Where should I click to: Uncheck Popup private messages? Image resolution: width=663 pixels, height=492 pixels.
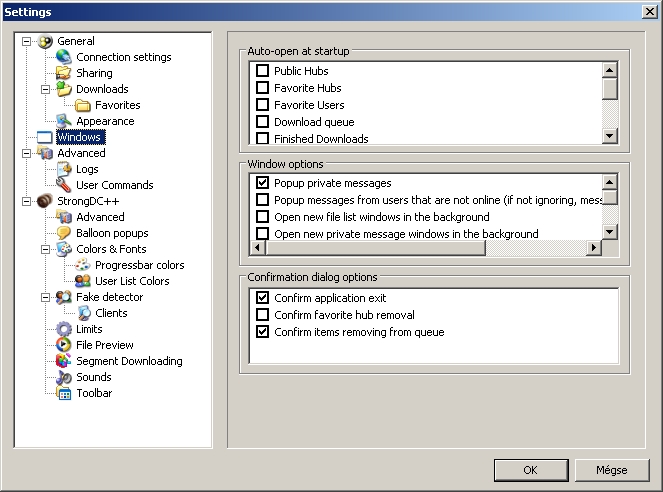[262, 183]
